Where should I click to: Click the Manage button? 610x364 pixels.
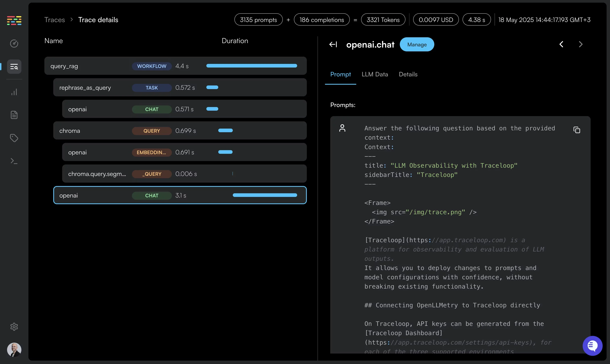(417, 44)
